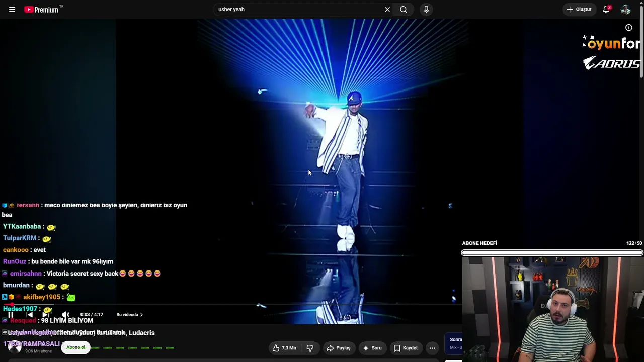Open the Oluştur create button

[x=580, y=10]
